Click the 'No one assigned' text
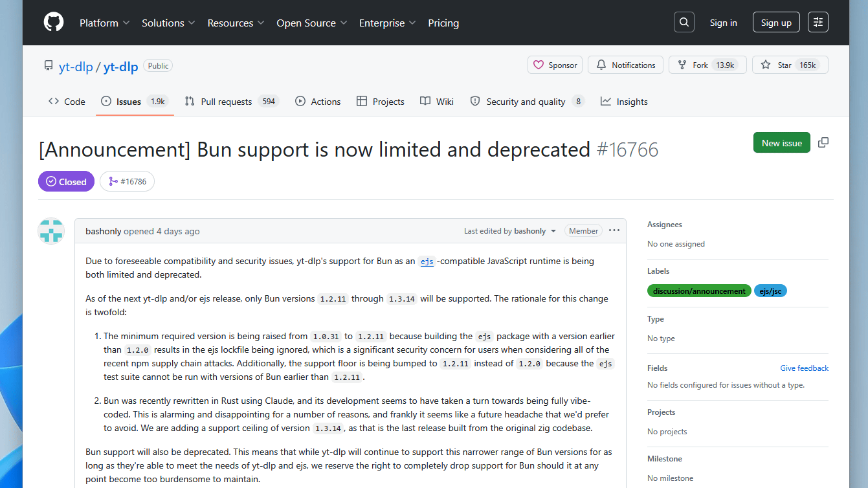 (x=676, y=244)
